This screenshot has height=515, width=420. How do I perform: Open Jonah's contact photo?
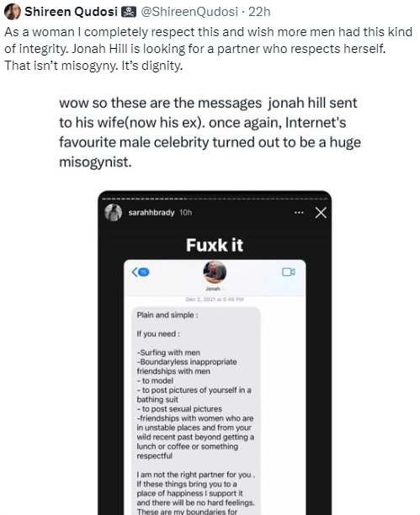[x=215, y=272]
